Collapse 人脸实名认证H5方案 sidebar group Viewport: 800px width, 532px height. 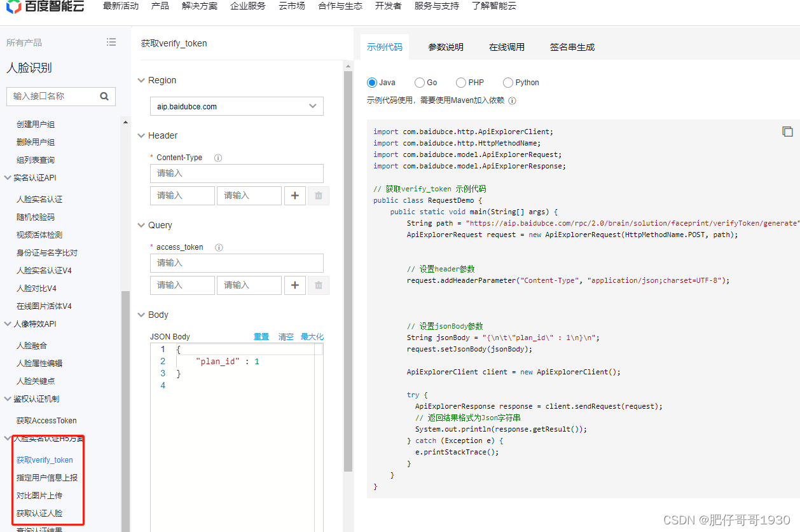coord(8,439)
